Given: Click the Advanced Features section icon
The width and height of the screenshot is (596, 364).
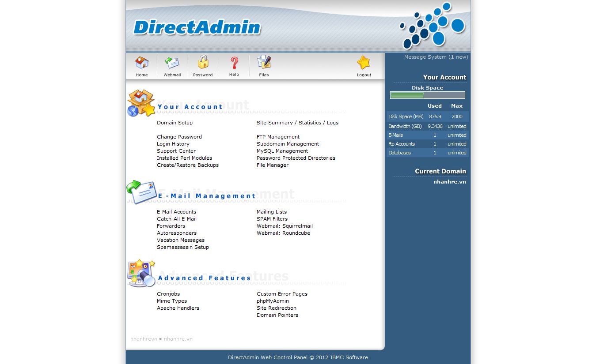Looking at the screenshot, I should pos(141,273).
